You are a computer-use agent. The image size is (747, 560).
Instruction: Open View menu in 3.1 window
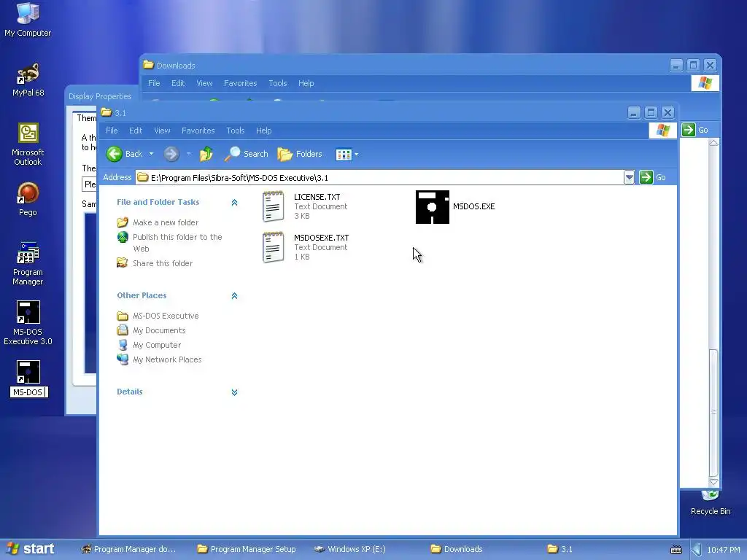coord(162,131)
